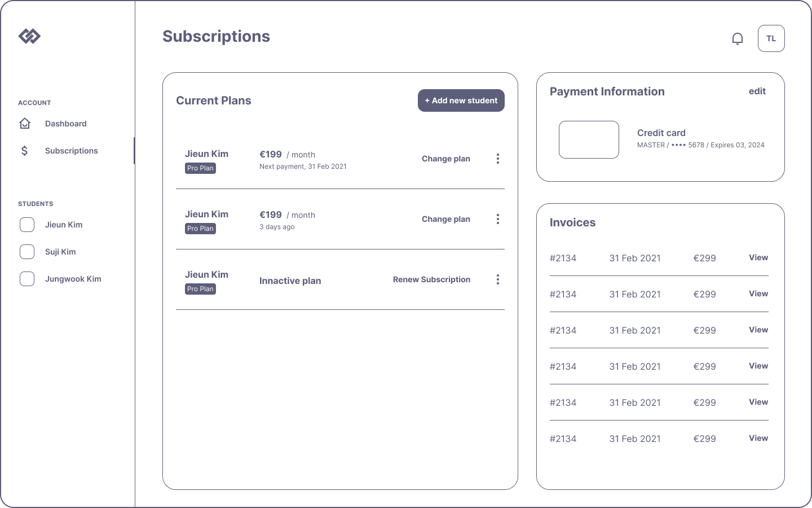Click the TL user avatar
The image size is (812, 508).
[x=771, y=38]
